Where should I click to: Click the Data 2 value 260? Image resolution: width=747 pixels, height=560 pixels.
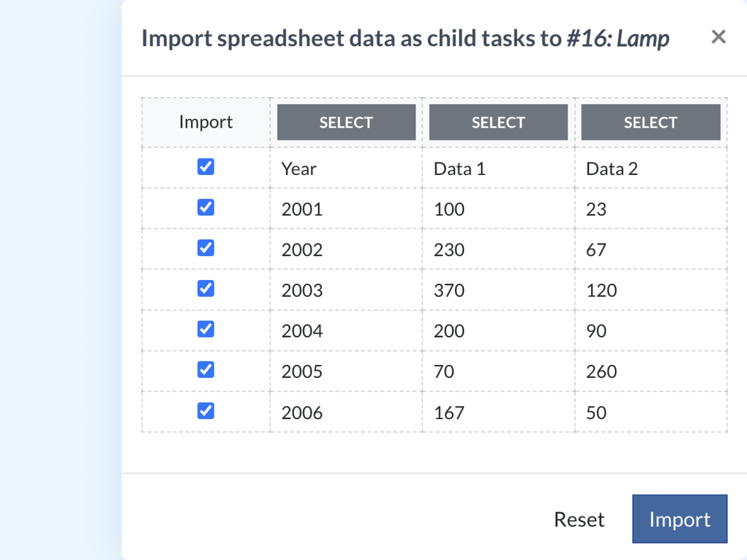pos(601,372)
